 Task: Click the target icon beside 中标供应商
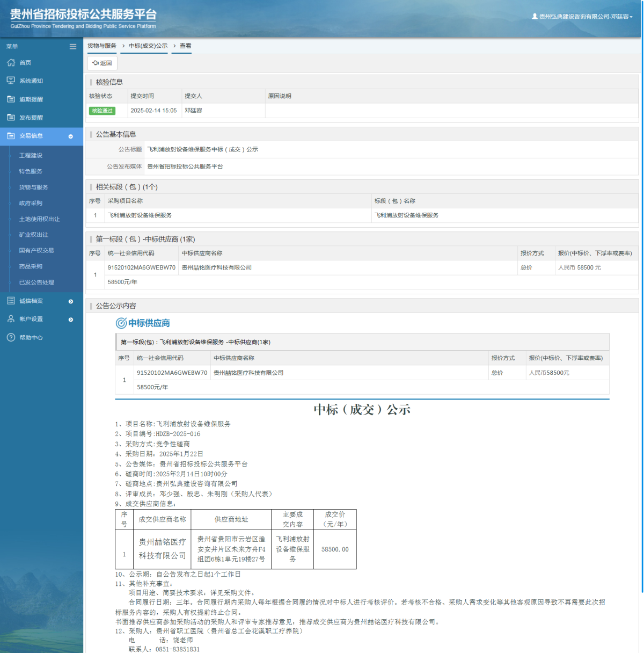121,323
